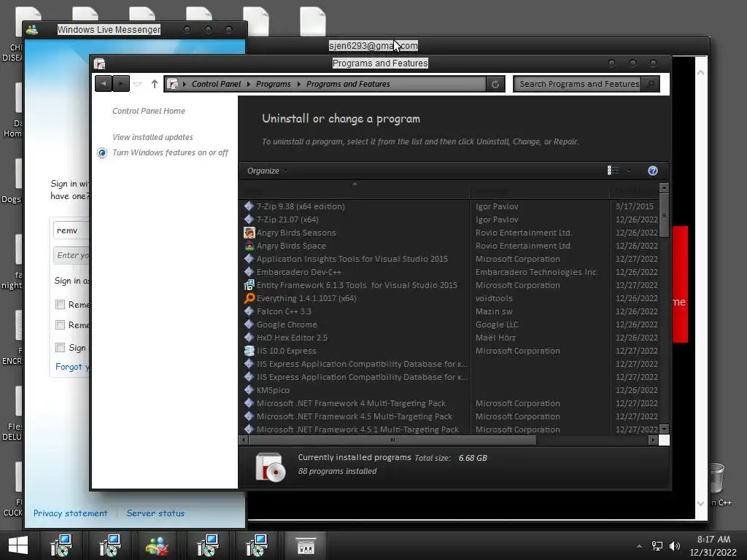Click the change view icon

pyautogui.click(x=613, y=171)
